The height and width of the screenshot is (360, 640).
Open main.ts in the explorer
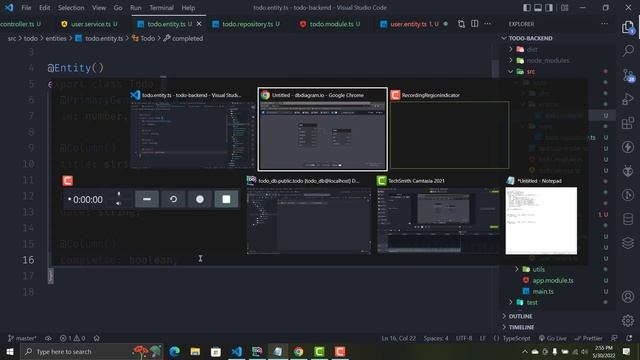[542, 291]
